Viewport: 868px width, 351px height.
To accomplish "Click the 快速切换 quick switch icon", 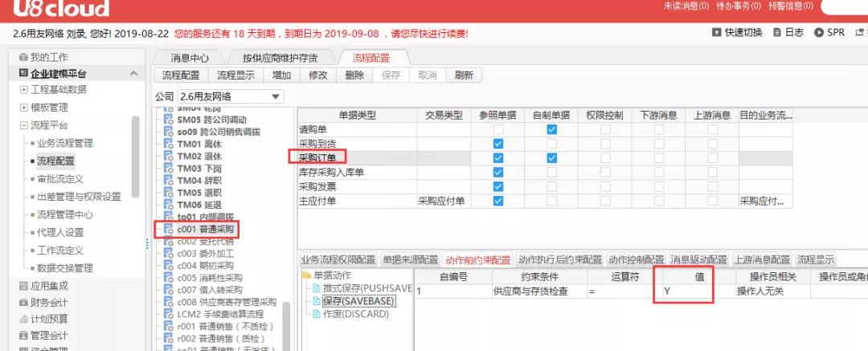I will coord(718,33).
